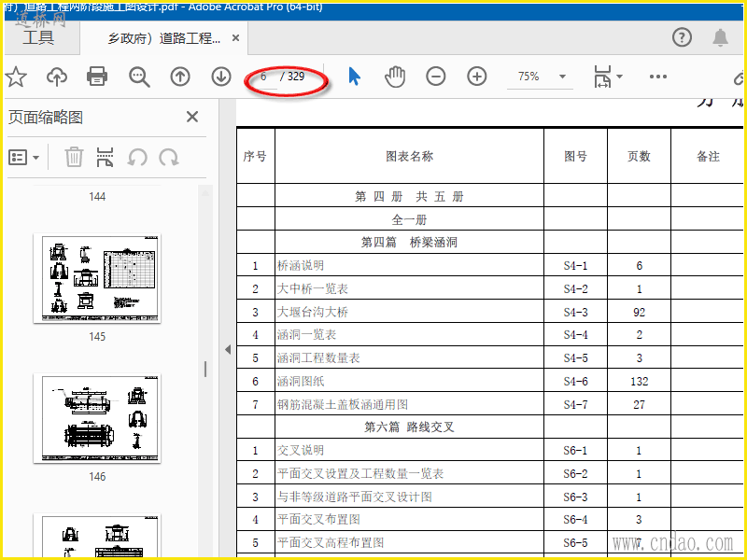Viewport: 747px width, 560px height.
Task: Click the fit page width icon
Action: pyautogui.click(x=602, y=77)
